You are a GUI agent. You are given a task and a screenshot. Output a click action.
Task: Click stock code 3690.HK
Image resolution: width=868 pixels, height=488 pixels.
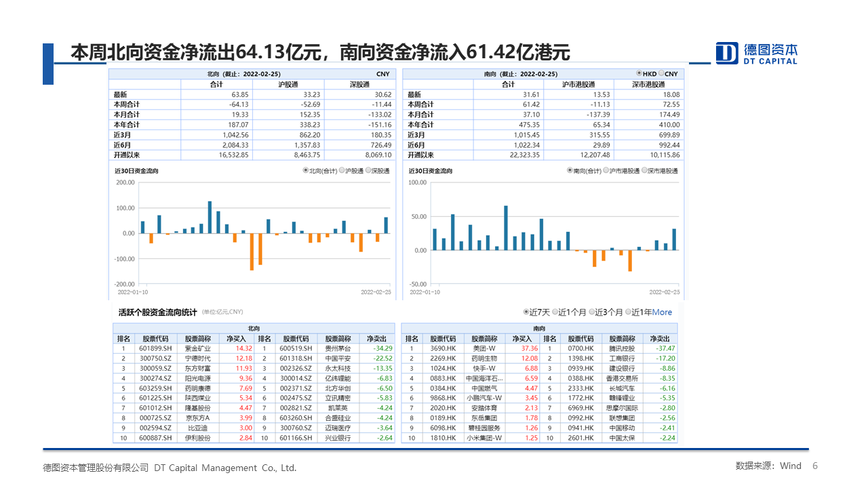442,348
